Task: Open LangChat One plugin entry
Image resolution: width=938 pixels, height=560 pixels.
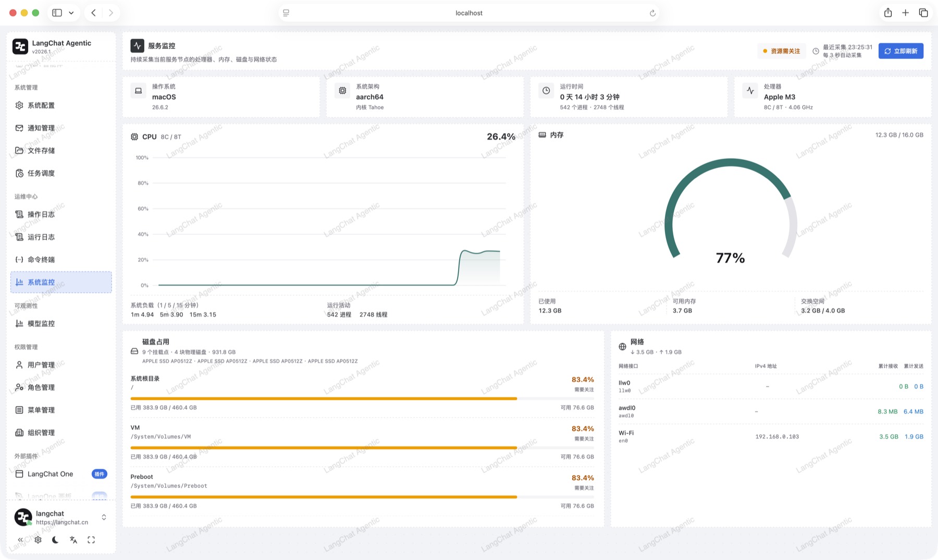Action: 61,474
